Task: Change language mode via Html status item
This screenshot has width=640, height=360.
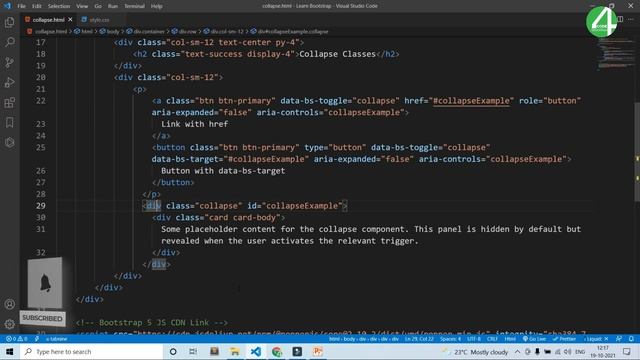Action: (x=510, y=339)
